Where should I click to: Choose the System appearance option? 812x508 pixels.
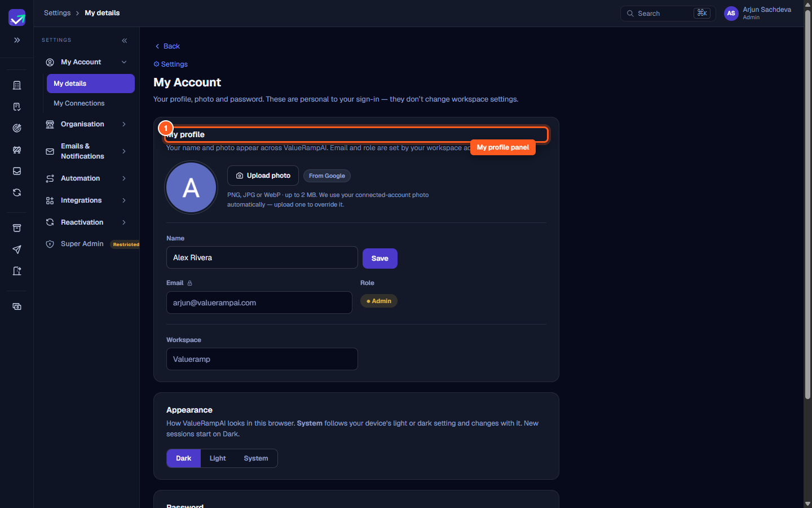(256, 458)
